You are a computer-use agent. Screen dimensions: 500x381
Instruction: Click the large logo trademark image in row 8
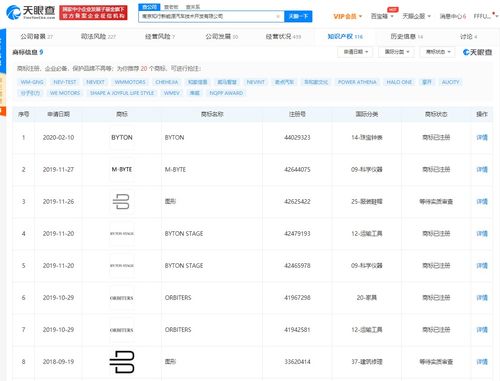tap(122, 362)
